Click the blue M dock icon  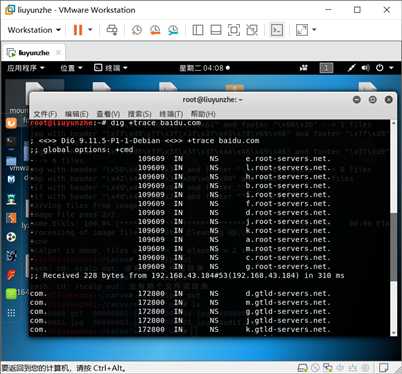[x=11, y=180]
